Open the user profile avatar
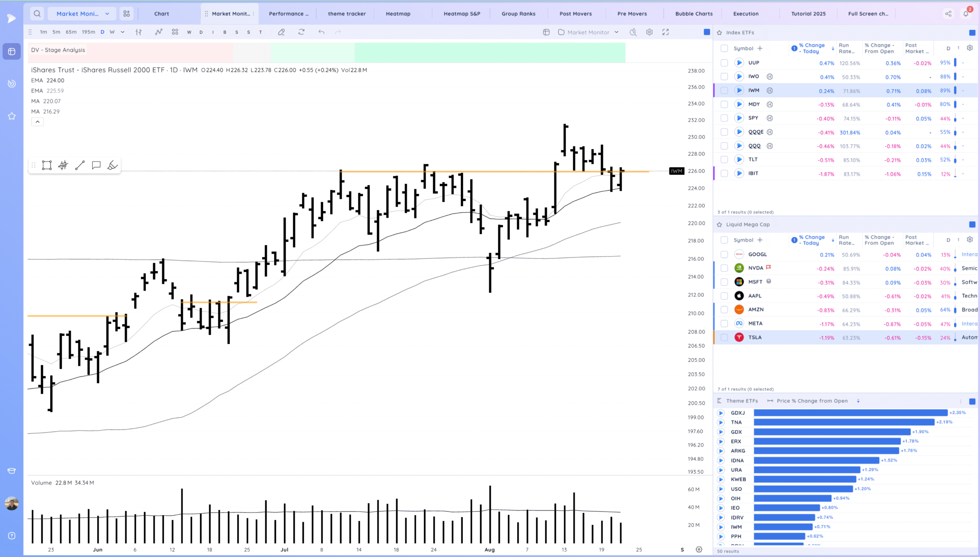 coord(12,503)
